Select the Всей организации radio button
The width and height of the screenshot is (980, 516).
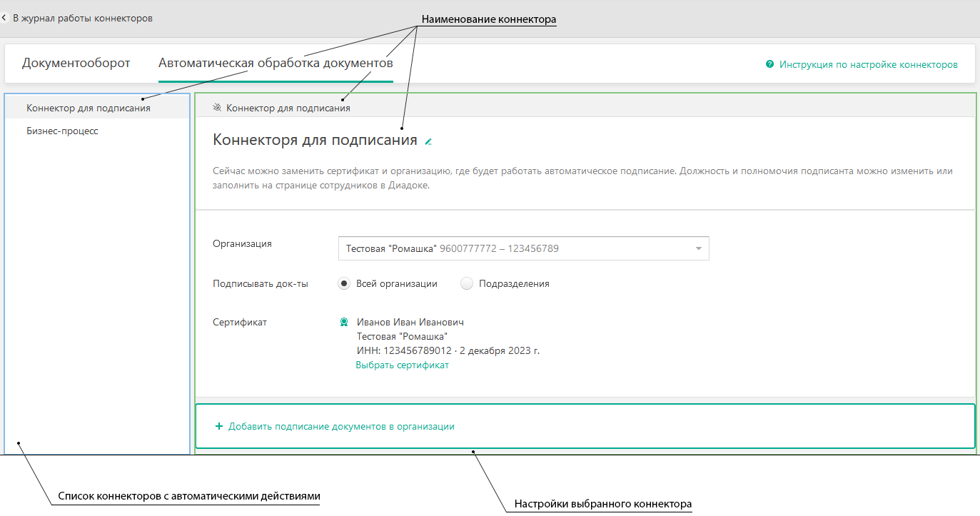coord(344,283)
